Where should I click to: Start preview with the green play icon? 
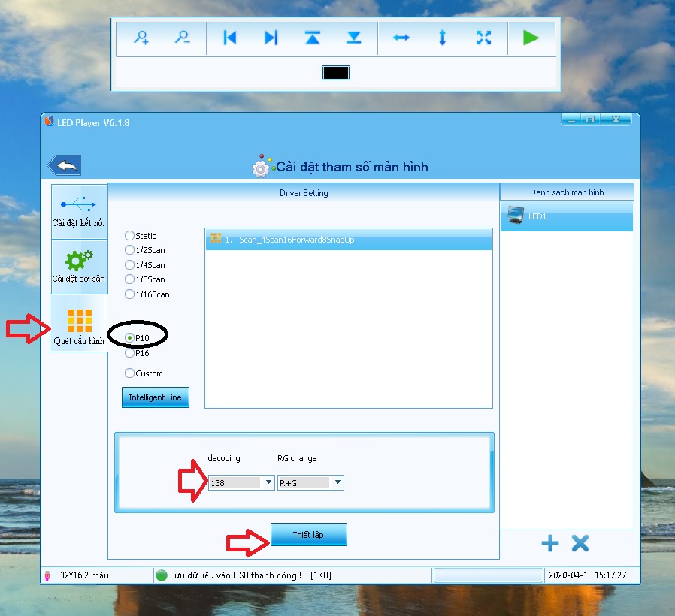[531, 38]
